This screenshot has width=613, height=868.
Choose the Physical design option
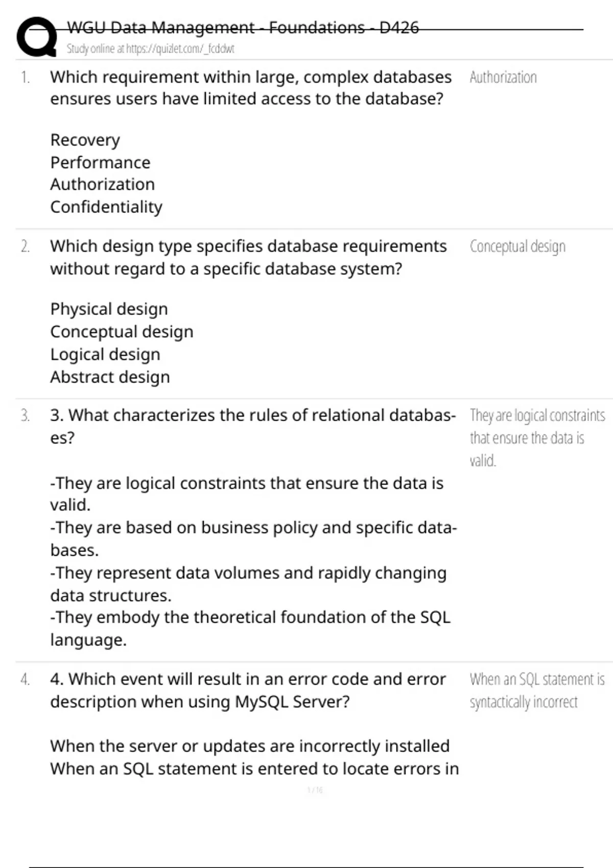[x=109, y=309]
